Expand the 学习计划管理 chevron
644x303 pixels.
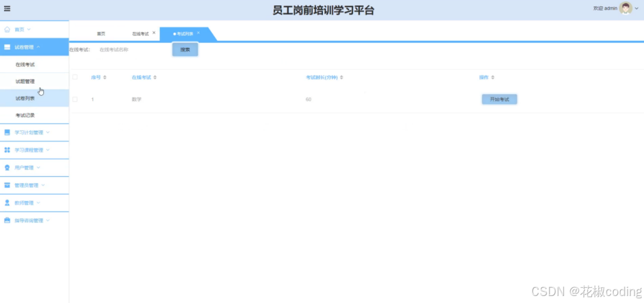pyautogui.click(x=48, y=132)
